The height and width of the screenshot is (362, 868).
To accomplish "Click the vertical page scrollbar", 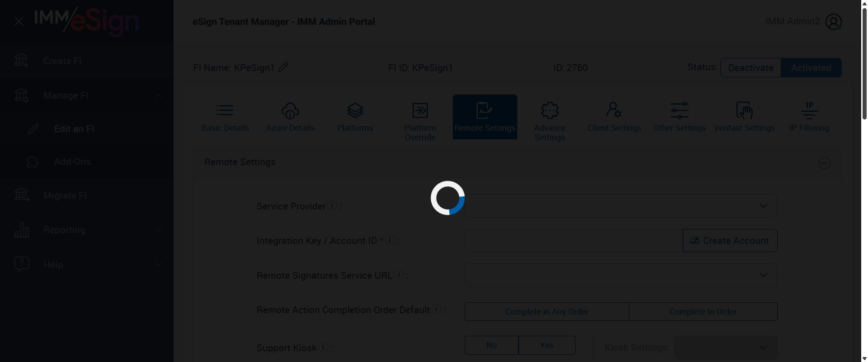I will [864, 63].
